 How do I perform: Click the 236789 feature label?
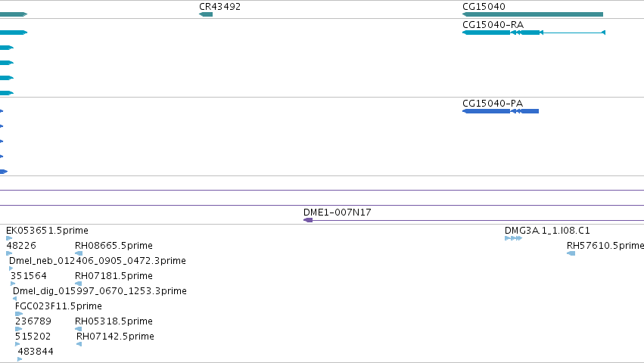click(x=33, y=321)
